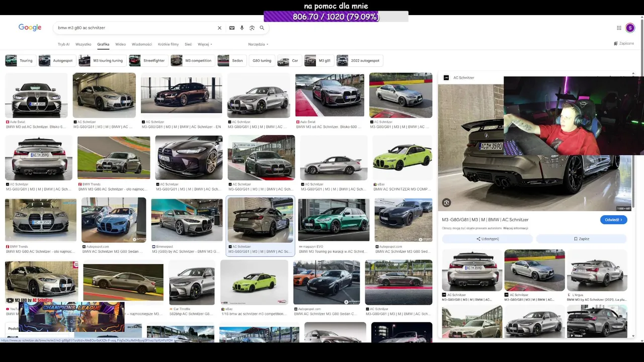Open the lime green eBay BMW M3 thumbnail
Image resolution: width=644 pixels, height=362 pixels.
click(402, 158)
